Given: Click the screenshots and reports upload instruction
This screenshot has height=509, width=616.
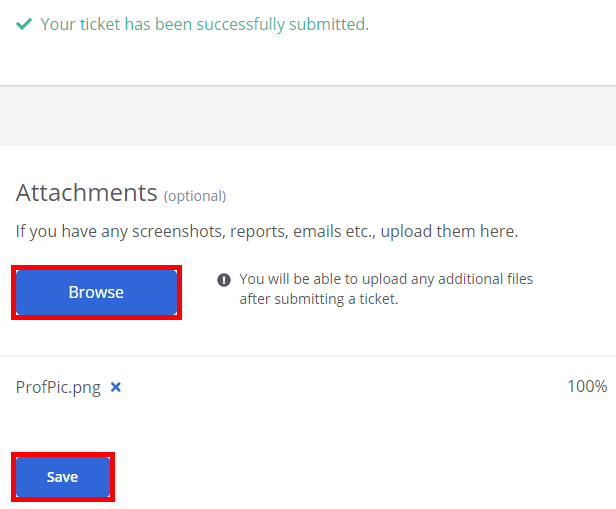Looking at the screenshot, I should [267, 231].
